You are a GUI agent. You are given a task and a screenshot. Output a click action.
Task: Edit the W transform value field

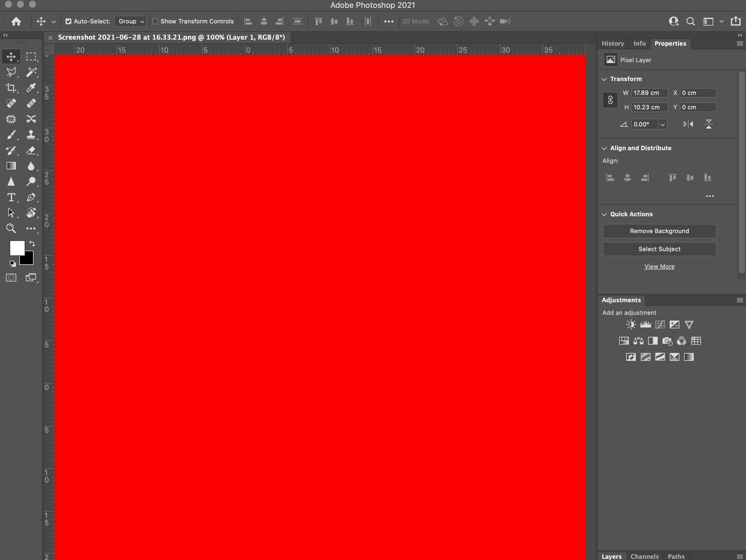pos(649,93)
